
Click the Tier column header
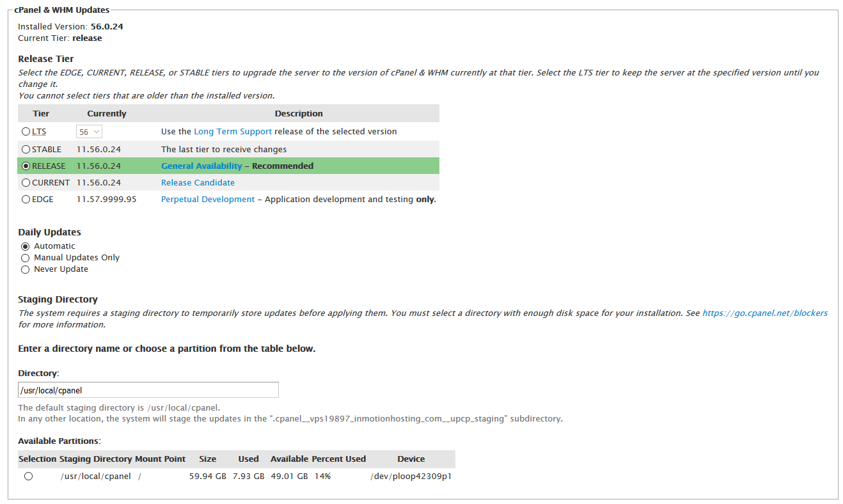click(41, 114)
